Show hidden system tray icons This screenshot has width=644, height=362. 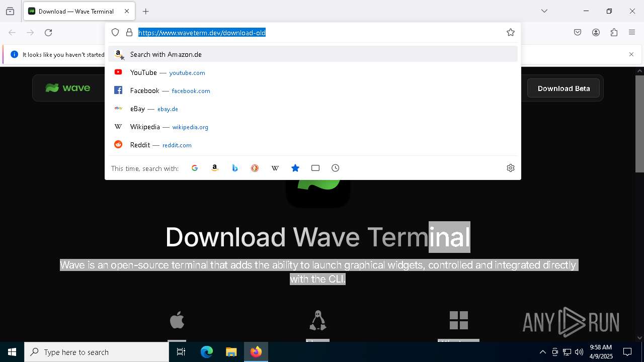[542, 352]
